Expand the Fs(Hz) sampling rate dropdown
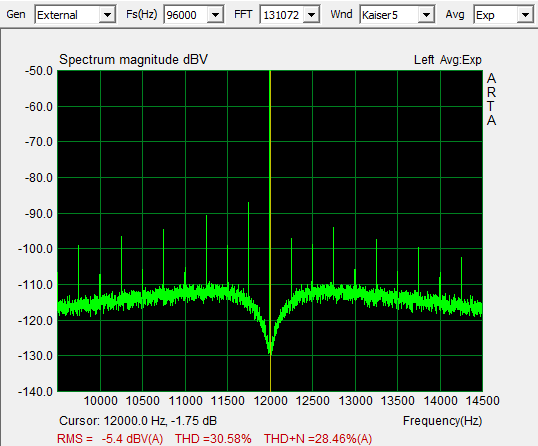Image resolution: width=538 pixels, height=446 pixels. click(215, 15)
